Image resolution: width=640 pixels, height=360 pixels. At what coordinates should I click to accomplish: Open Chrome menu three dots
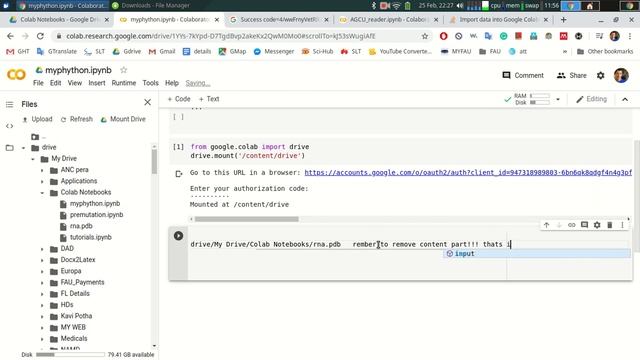[630, 36]
